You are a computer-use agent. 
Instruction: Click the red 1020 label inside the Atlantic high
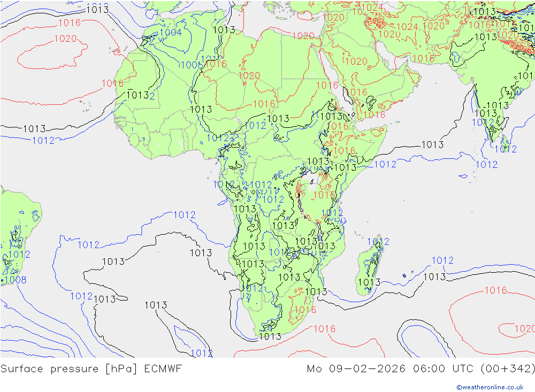(65, 39)
